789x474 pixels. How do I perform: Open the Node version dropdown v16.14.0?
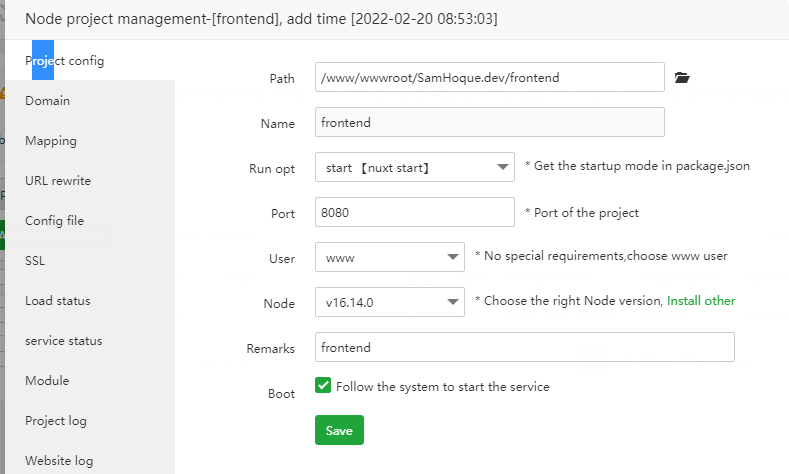coord(389,301)
